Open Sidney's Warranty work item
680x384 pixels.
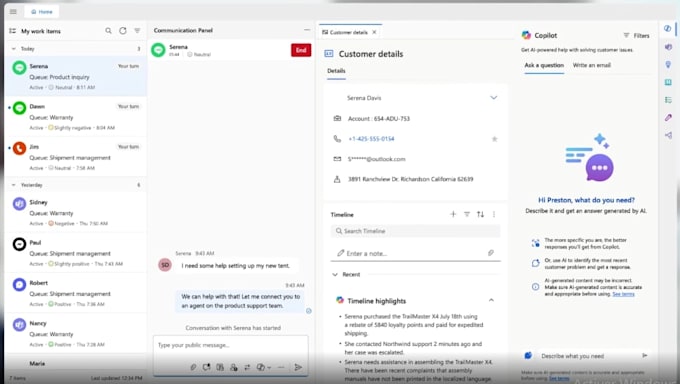tap(76, 213)
